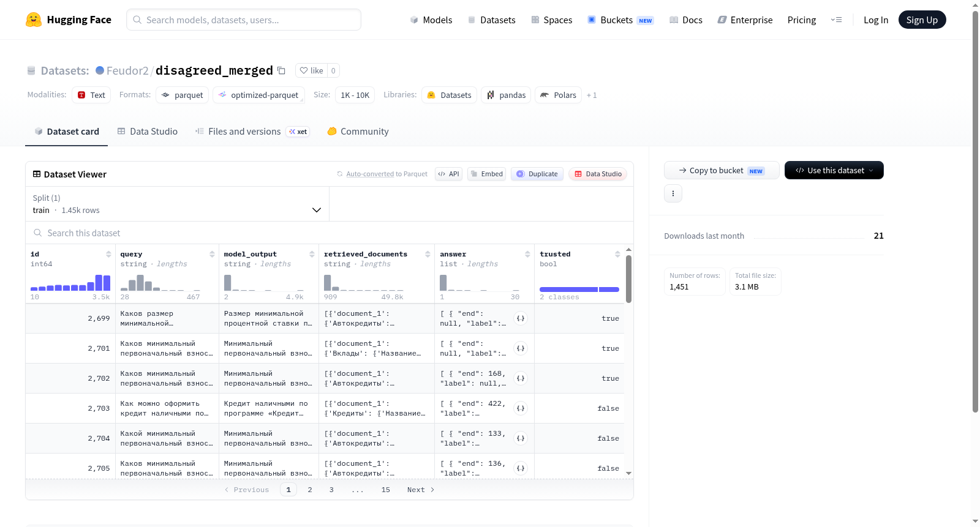This screenshot has height=527, width=980.
Task: Open Docs in the top navigation
Action: click(686, 20)
